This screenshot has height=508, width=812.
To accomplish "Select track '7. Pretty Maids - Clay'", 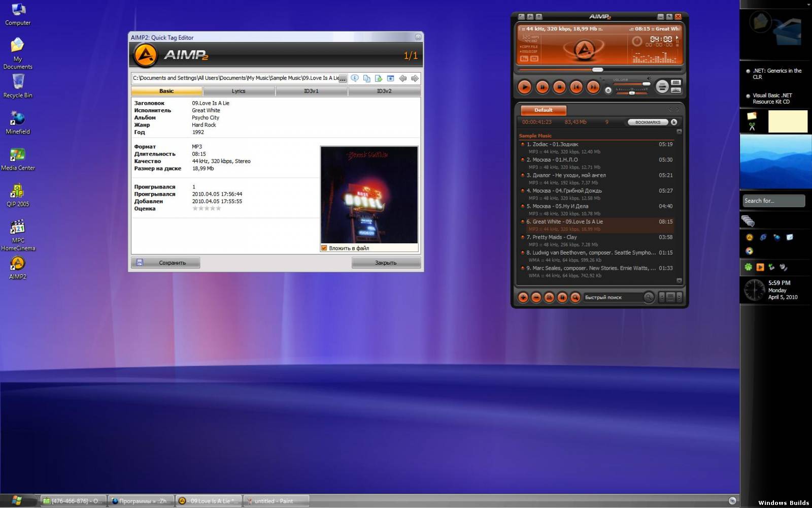I will pos(596,241).
